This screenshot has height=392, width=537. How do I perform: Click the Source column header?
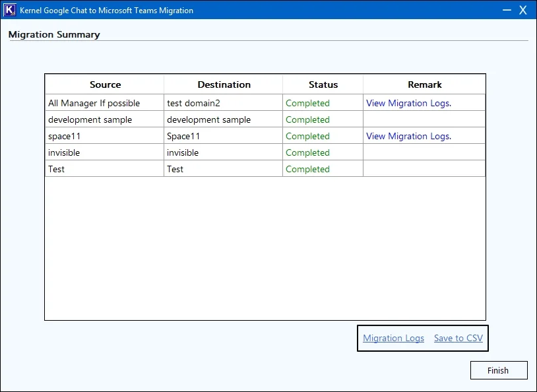[105, 84]
